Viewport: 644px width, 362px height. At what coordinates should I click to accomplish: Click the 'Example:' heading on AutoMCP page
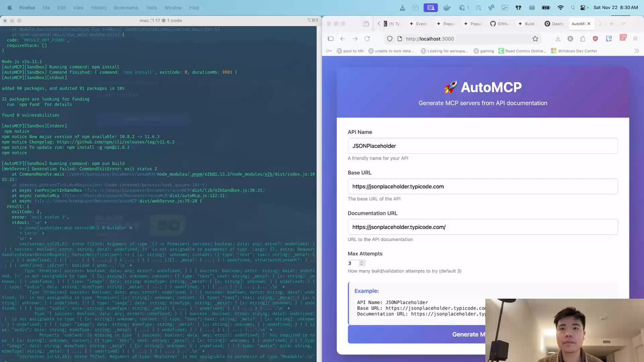[367, 291]
